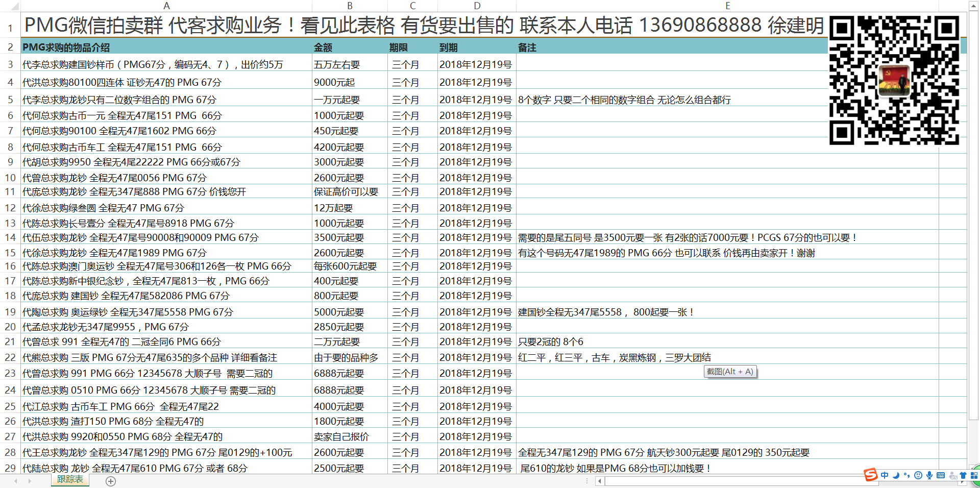Open the Sogou toolbox grid icon
This screenshot has height=488, width=980.
(x=974, y=475)
